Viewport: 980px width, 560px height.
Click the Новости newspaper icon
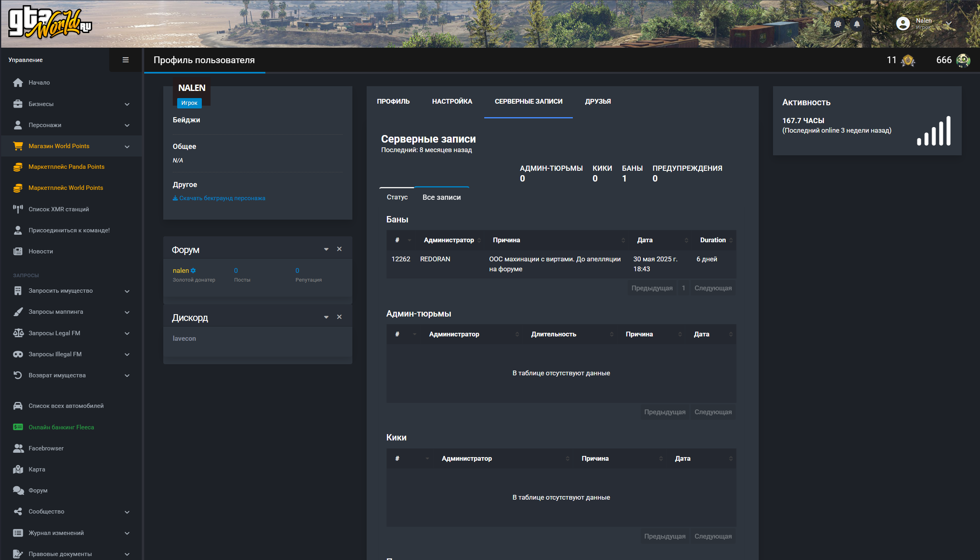(x=18, y=251)
